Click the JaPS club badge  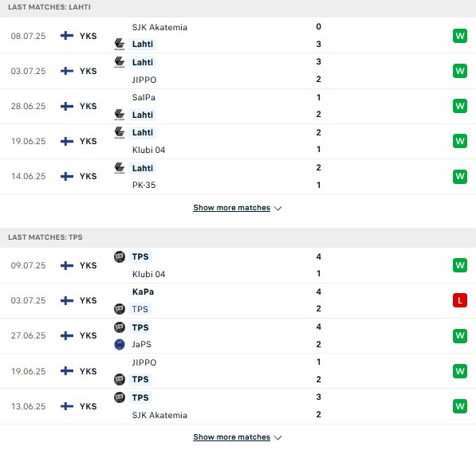120,345
